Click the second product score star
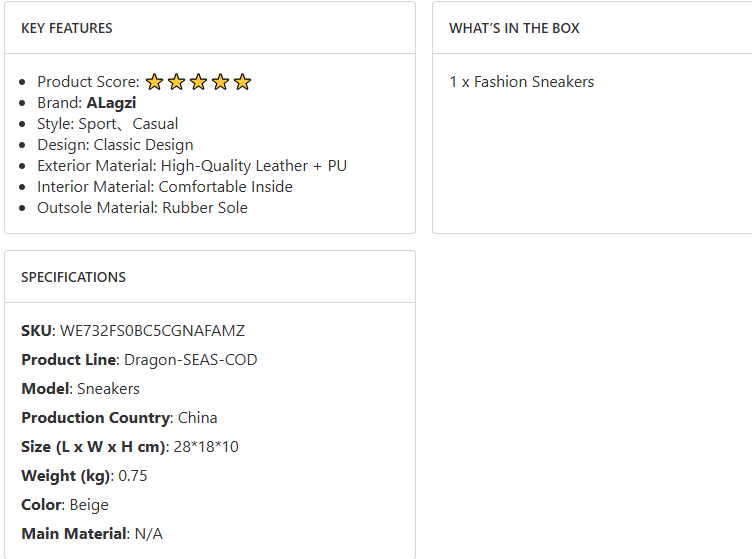This screenshot has width=752, height=559. click(x=176, y=82)
